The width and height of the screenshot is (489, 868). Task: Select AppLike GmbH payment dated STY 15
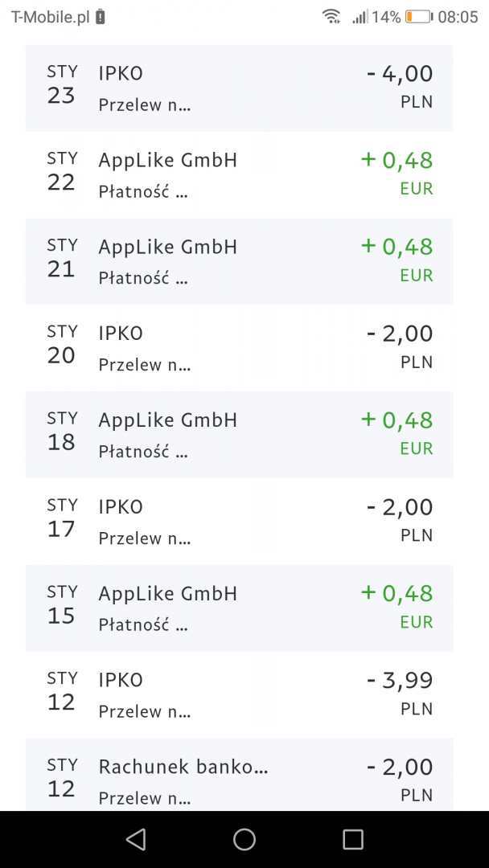pyautogui.click(x=239, y=608)
